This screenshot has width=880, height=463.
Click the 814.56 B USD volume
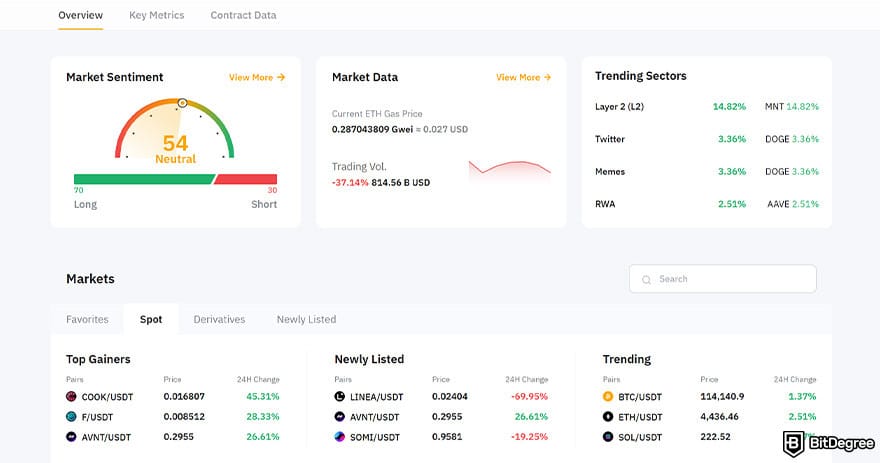(401, 182)
